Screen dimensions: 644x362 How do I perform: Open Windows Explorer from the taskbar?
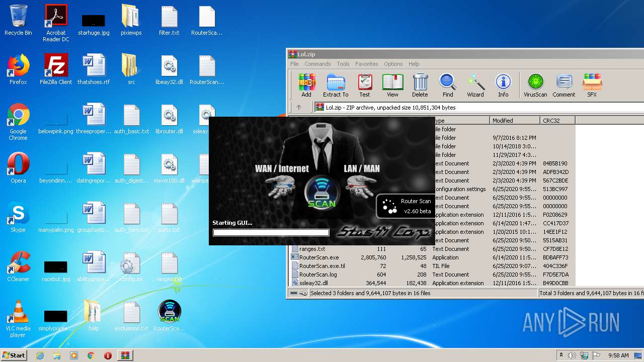(57, 355)
